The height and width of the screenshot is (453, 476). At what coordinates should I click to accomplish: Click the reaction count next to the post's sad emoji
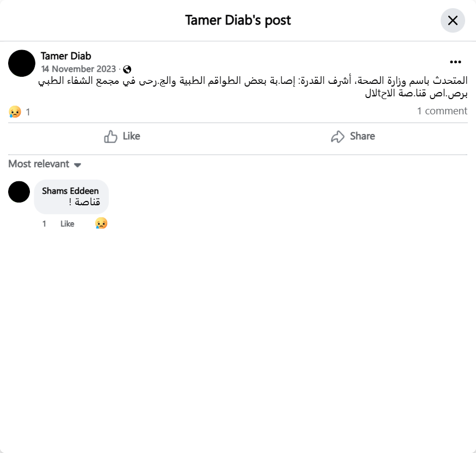28,112
